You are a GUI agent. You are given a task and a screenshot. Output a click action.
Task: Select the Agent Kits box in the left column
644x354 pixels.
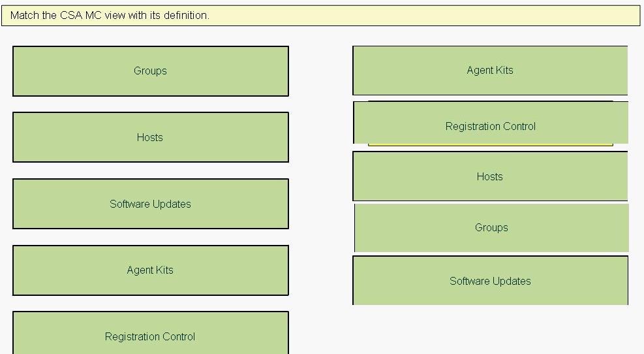[151, 270]
